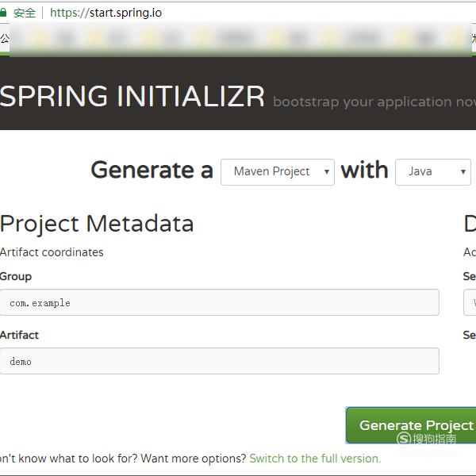Image resolution: width=476 pixels, height=476 pixels.
Task: Click the 'bootstrap your application now' tagline
Action: pos(374,102)
